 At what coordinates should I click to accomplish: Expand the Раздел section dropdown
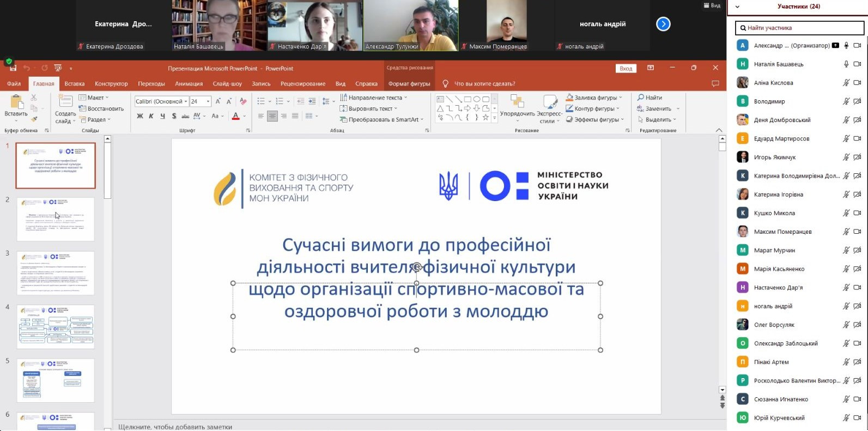tap(95, 119)
